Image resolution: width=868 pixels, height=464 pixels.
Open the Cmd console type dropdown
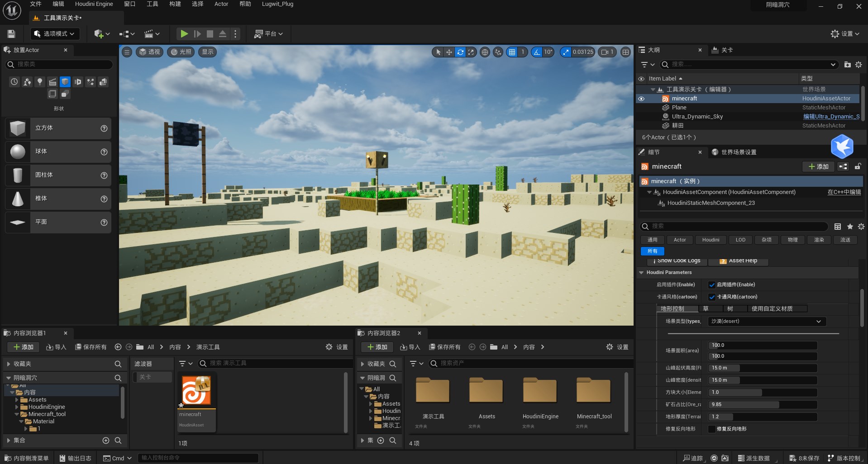117,458
